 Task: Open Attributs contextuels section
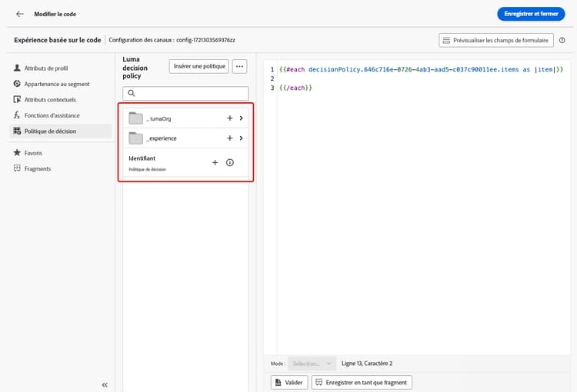pos(50,100)
